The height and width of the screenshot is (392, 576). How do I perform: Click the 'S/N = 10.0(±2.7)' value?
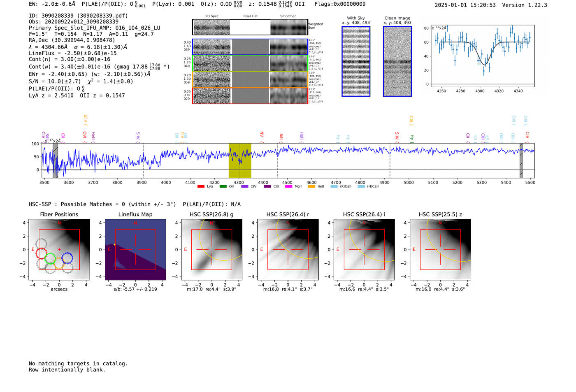pos(55,81)
